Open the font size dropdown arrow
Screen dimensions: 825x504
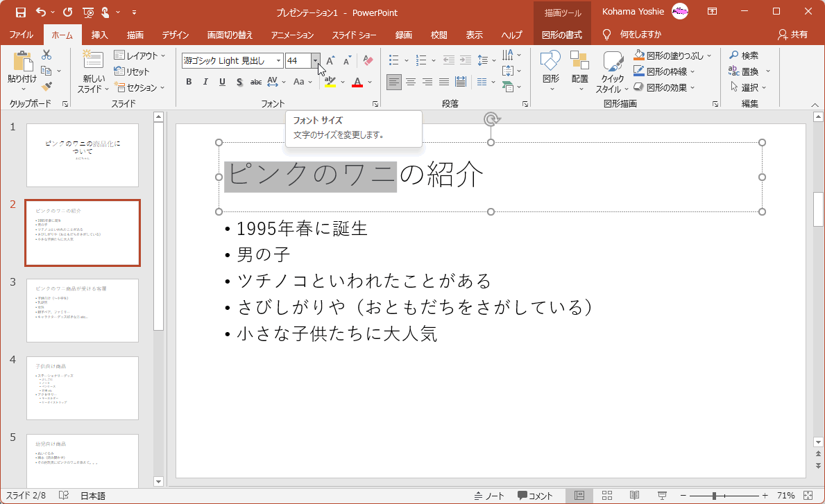(316, 60)
